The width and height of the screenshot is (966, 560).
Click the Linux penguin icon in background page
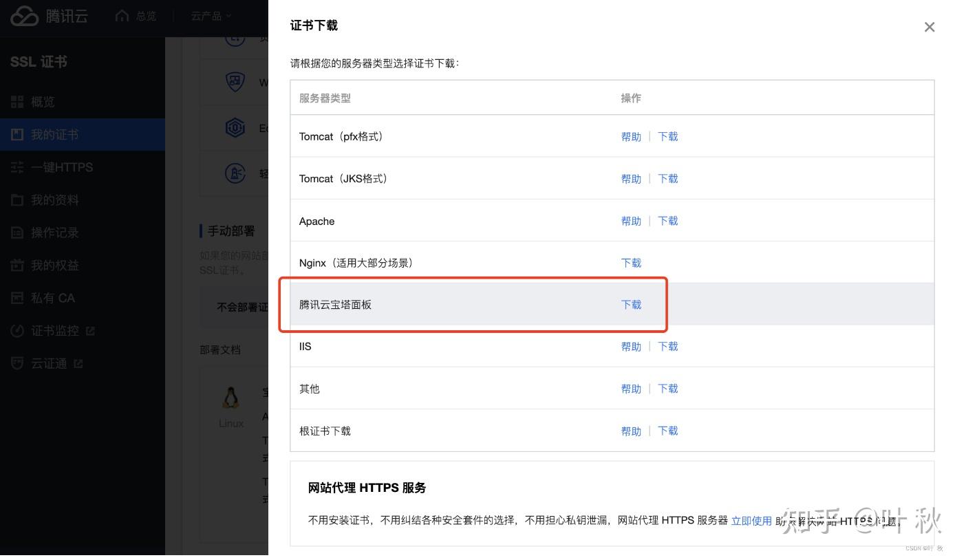point(231,398)
